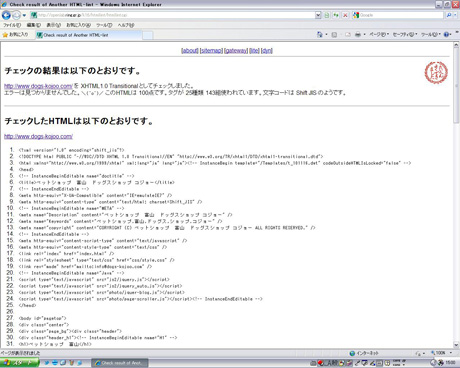Follow the [dyn] link
This screenshot has height=368, width=460.
click(x=267, y=51)
